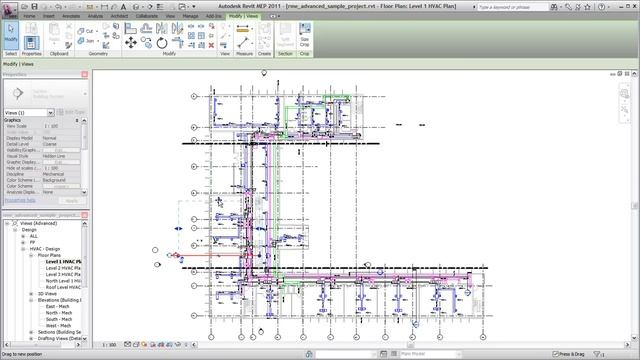Select Roof Level HVAC plan in browser
Screen dimensions: 640x360
click(x=63, y=287)
